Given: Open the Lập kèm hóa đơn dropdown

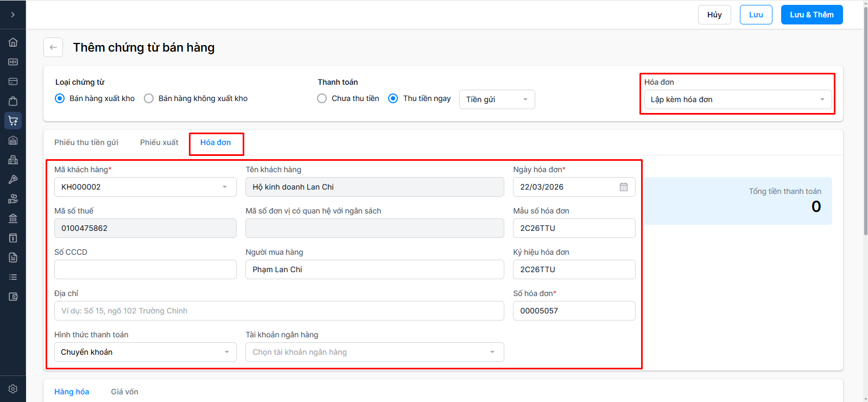Looking at the screenshot, I should [x=737, y=99].
